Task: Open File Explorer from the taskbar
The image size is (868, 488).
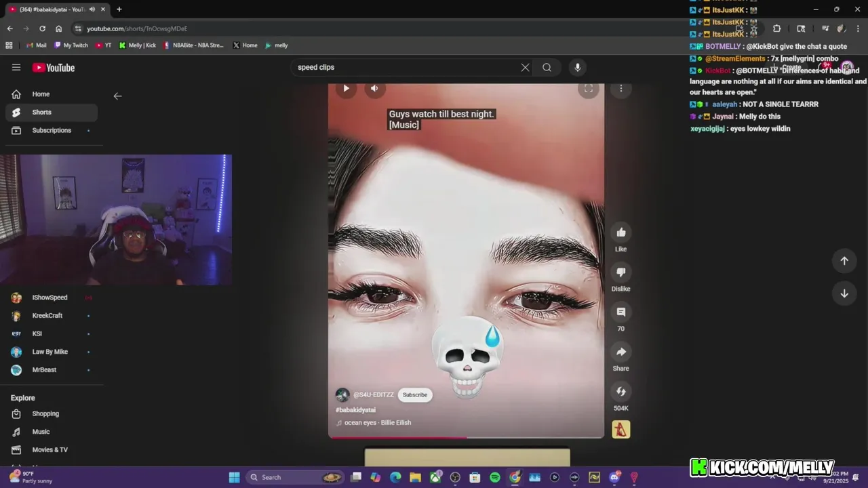Action: [415, 477]
